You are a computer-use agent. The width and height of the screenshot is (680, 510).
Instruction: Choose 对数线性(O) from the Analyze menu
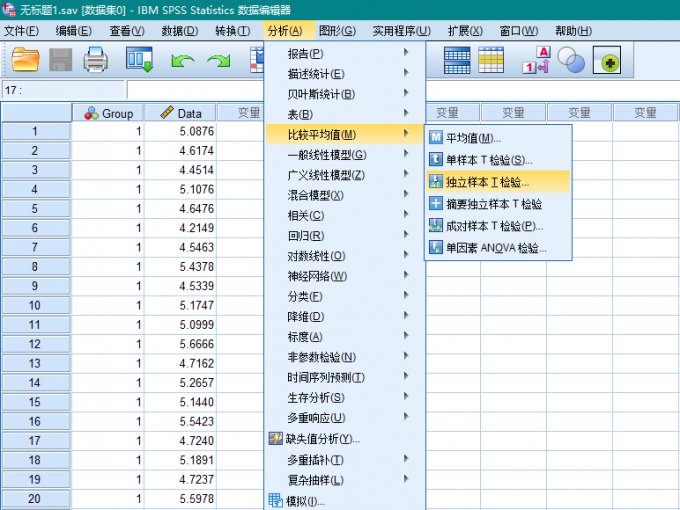(345, 256)
